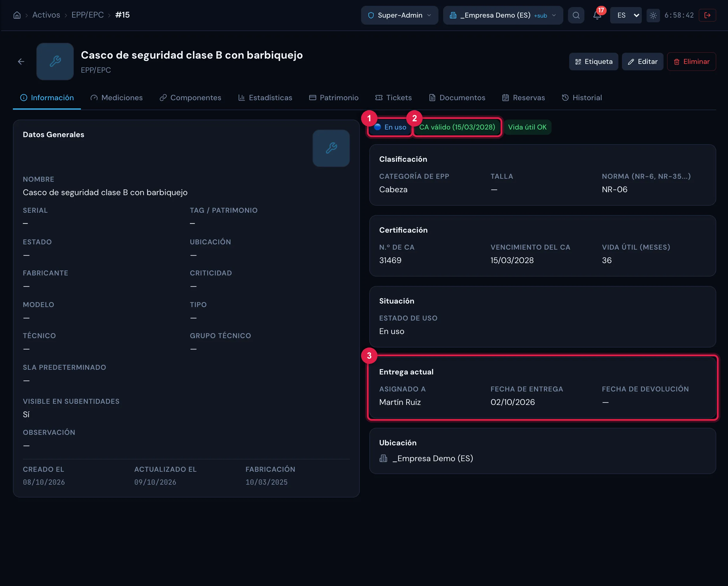Image resolution: width=728 pixels, height=586 pixels.
Task: Open the Super-Admin role dropdown
Action: pos(399,15)
